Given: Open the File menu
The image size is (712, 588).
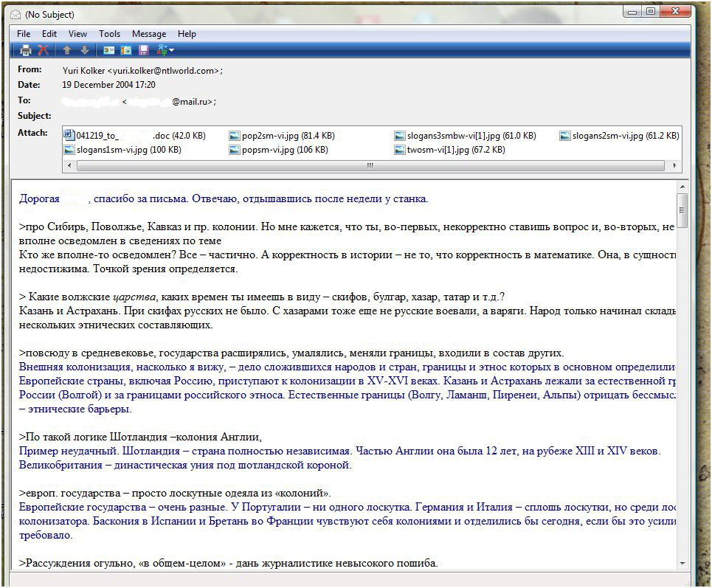Looking at the screenshot, I should (24, 34).
